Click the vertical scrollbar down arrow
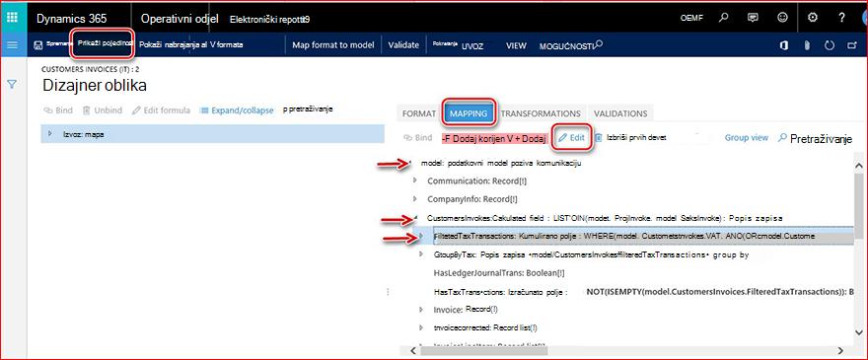Screen dimensions: 868x360 click(x=858, y=331)
